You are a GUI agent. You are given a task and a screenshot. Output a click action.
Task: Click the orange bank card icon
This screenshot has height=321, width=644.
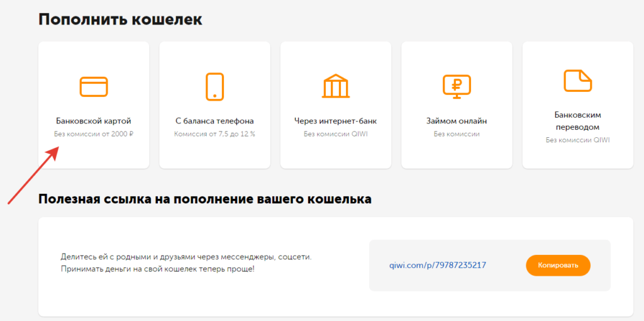[x=94, y=87]
